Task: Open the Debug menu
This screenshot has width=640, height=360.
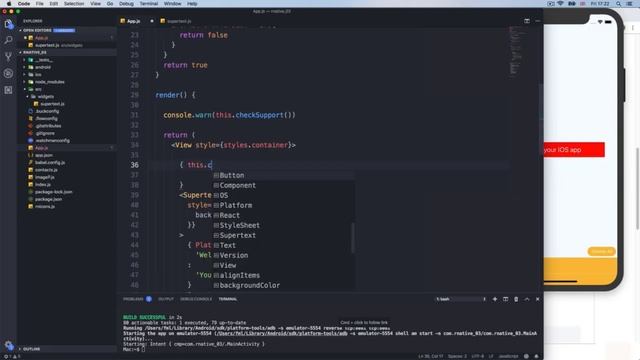Action: pyautogui.click(x=126, y=4)
